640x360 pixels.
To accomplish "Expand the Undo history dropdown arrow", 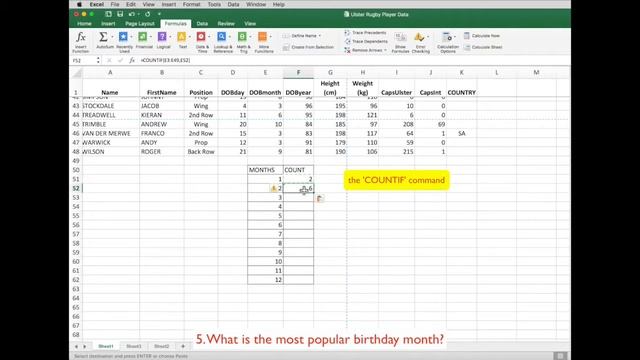I will coord(138,14).
